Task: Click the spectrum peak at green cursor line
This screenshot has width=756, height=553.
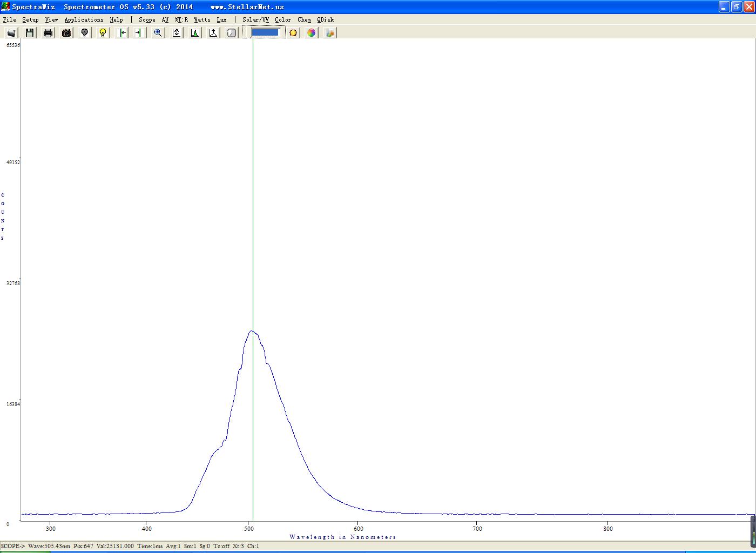Action: tap(252, 331)
